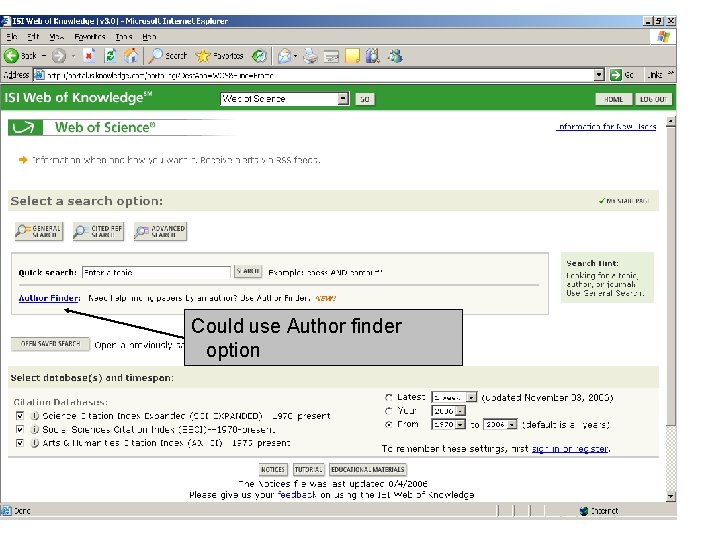Screen dimensions: 720x540
Task: Open the Information for New Users link
Action: tap(606, 126)
